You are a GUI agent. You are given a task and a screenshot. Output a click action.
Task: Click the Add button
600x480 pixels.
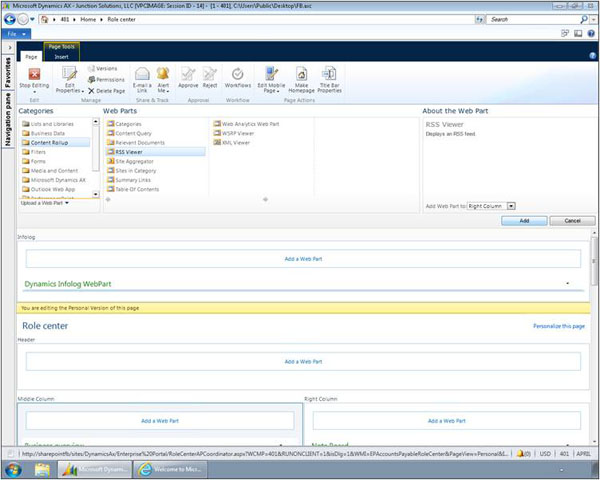click(x=524, y=221)
